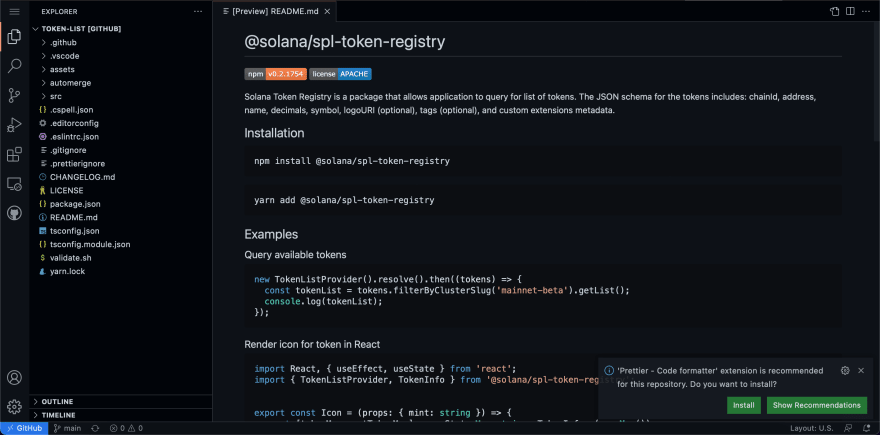Screen dimensions: 880x435
Task: Click the npm version badge
Action: click(x=276, y=74)
